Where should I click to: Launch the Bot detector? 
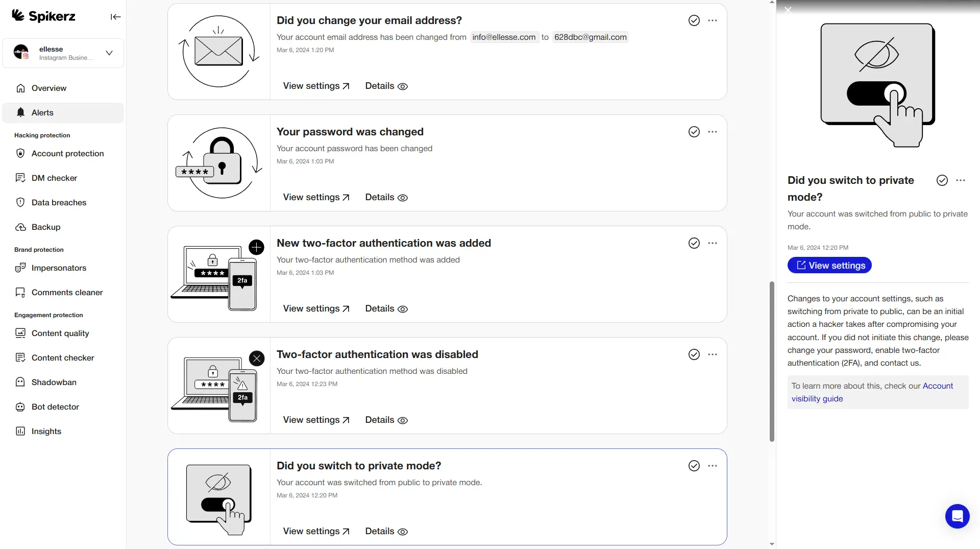(55, 407)
